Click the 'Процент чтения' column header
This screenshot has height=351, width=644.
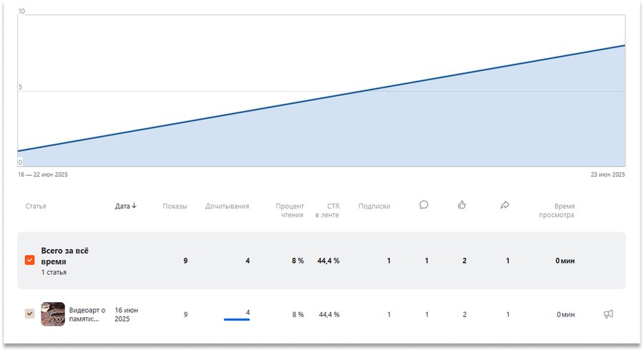[x=290, y=210]
